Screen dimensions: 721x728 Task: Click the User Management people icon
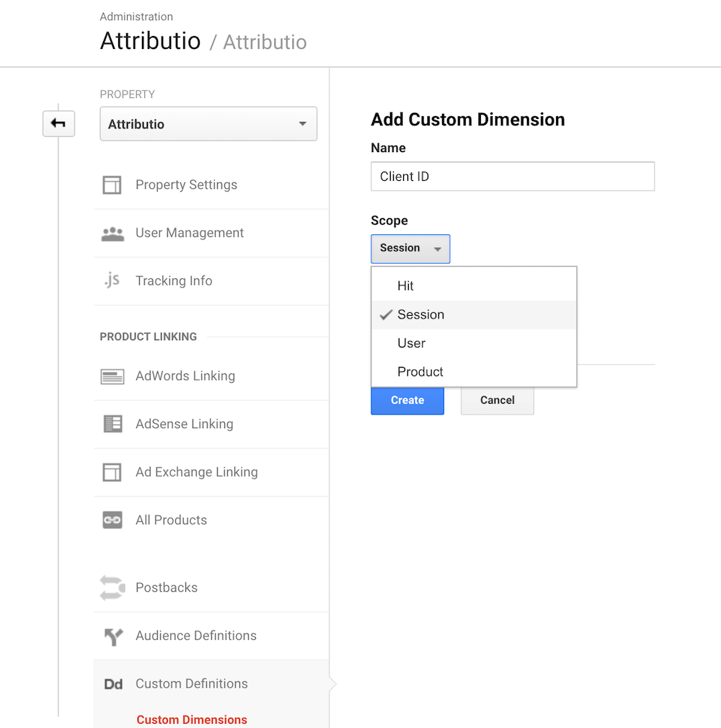(x=112, y=234)
